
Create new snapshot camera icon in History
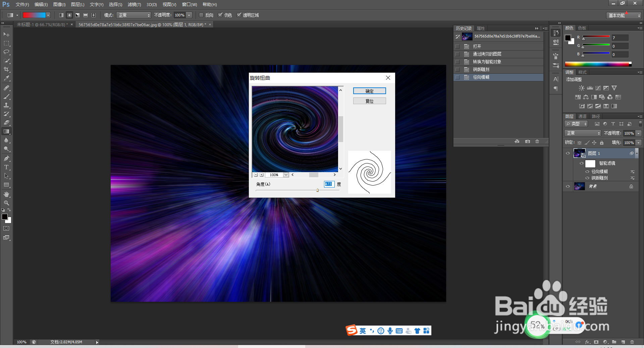point(528,141)
